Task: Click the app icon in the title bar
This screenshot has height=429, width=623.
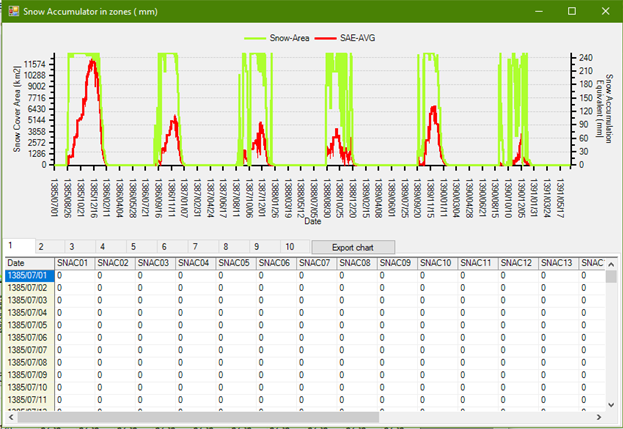Action: click(x=13, y=11)
